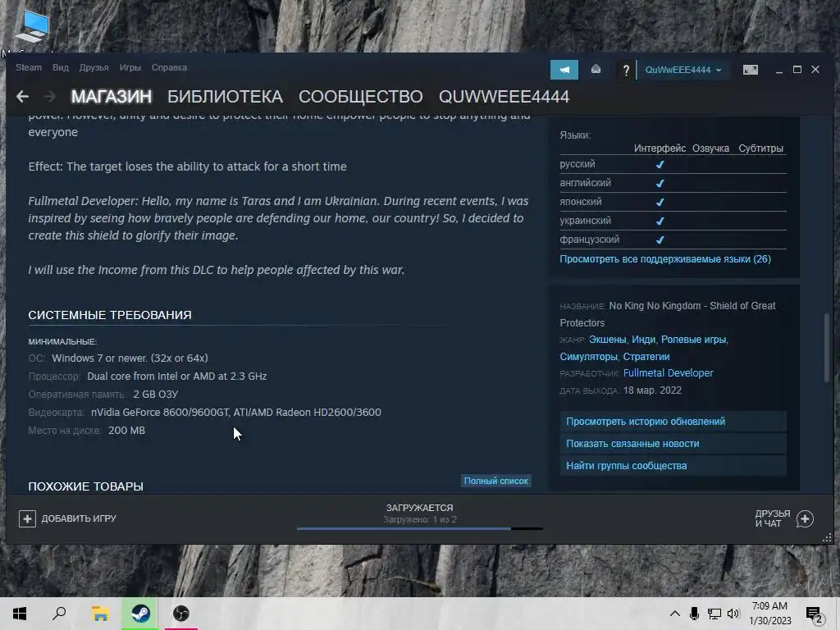This screenshot has height=630, width=840.
Task: Click the русский language row
Action: point(673,164)
